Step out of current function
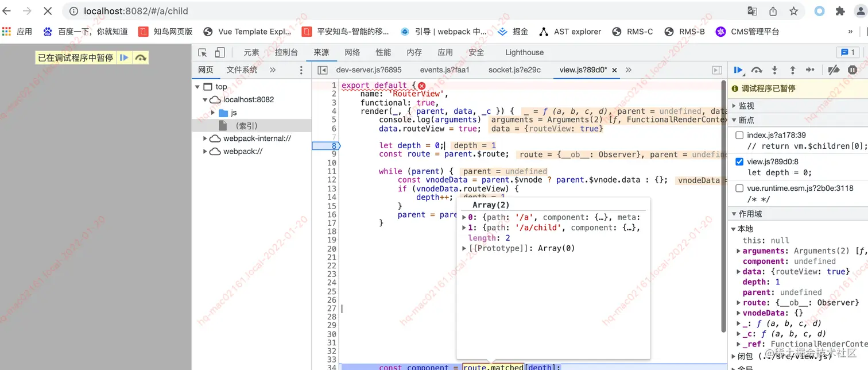Screen dimensions: 868x370 (792, 70)
